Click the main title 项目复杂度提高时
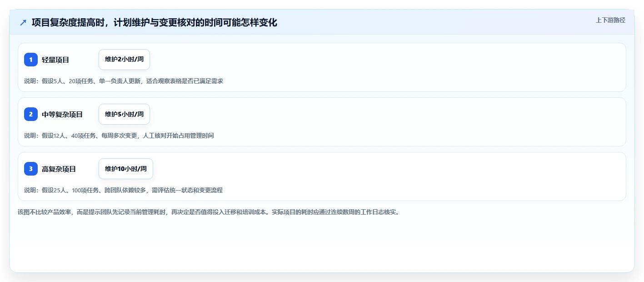The image size is (644, 282). coord(155,22)
